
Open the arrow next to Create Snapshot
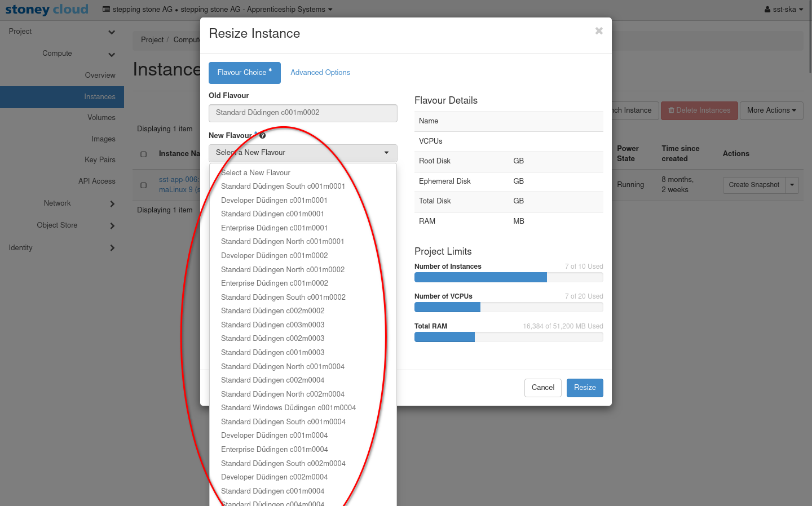pyautogui.click(x=792, y=185)
